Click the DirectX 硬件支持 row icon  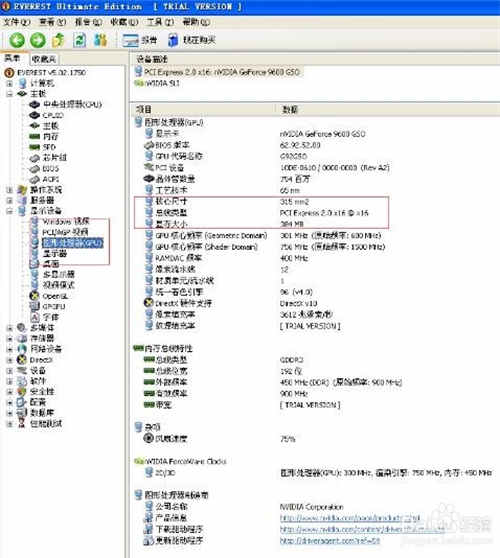148,303
